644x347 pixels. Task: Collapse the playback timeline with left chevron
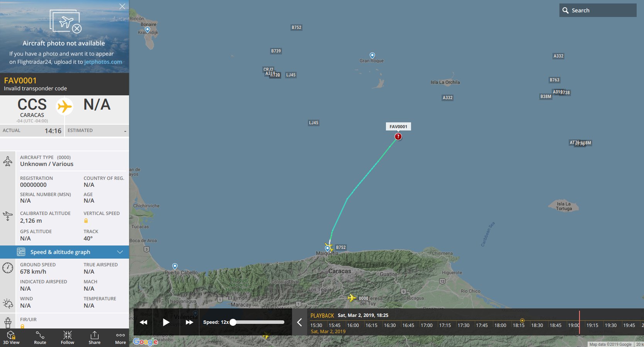click(x=299, y=322)
